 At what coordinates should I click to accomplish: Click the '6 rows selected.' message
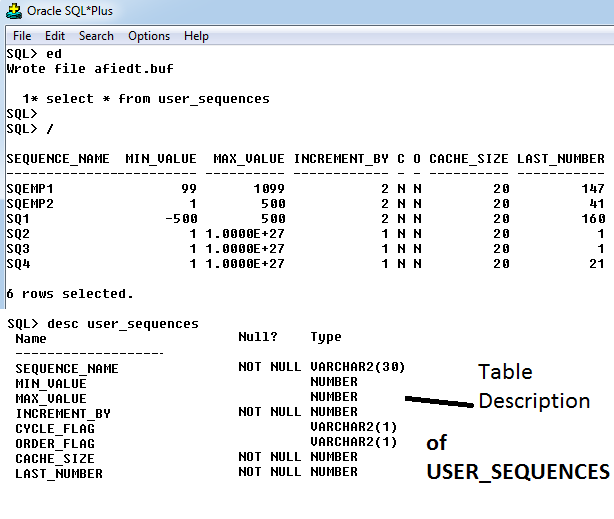pyautogui.click(x=70, y=294)
